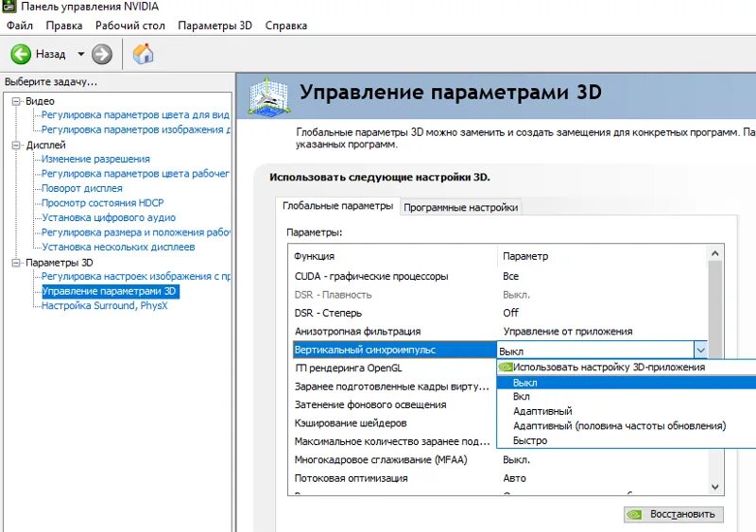756x532 pixels.
Task: Click the Авто value for Потоковая оптимизация
Action: 514,478
